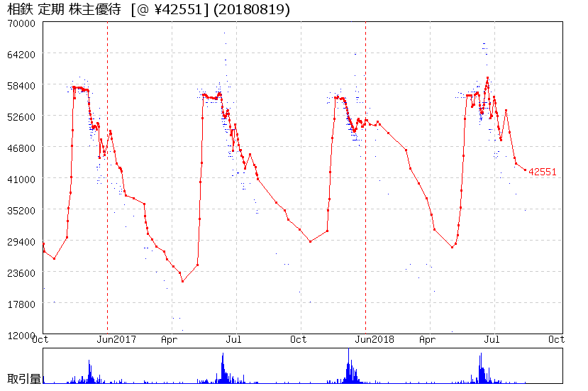Click the Jun2017 x-axis label

click(x=116, y=340)
